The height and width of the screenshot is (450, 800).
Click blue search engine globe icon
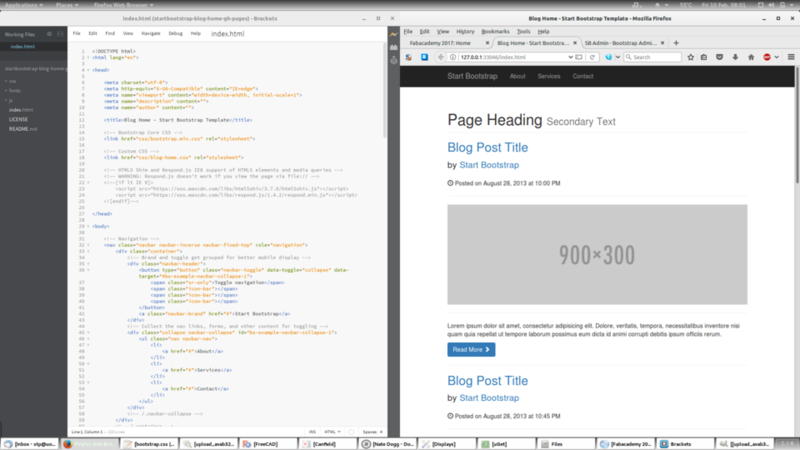click(608, 57)
